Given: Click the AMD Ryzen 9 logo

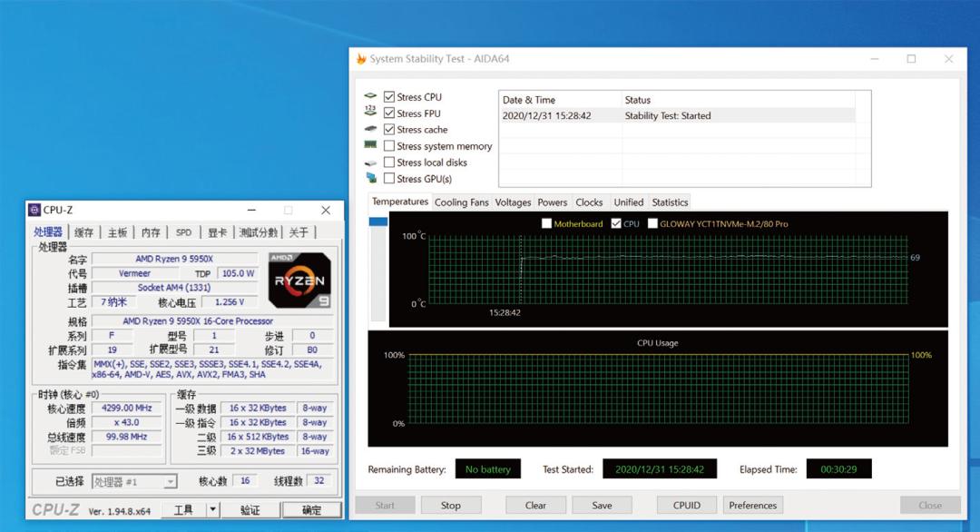Looking at the screenshot, I should (299, 281).
